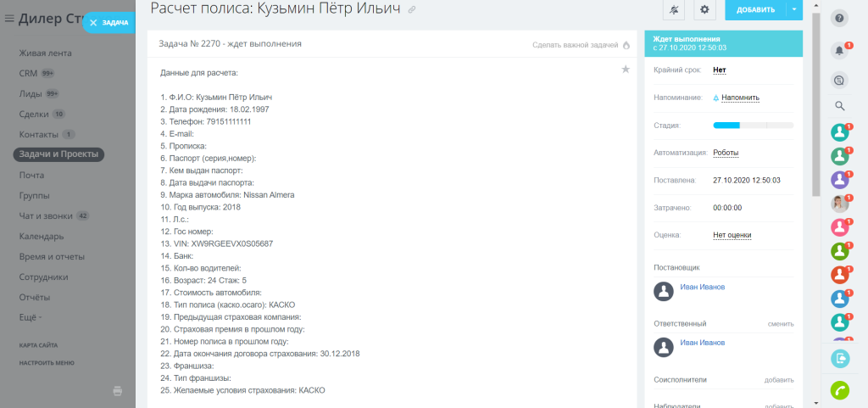Click Иван Иванов avatar under Постановщик
The height and width of the screenshot is (408, 868).
point(663,291)
